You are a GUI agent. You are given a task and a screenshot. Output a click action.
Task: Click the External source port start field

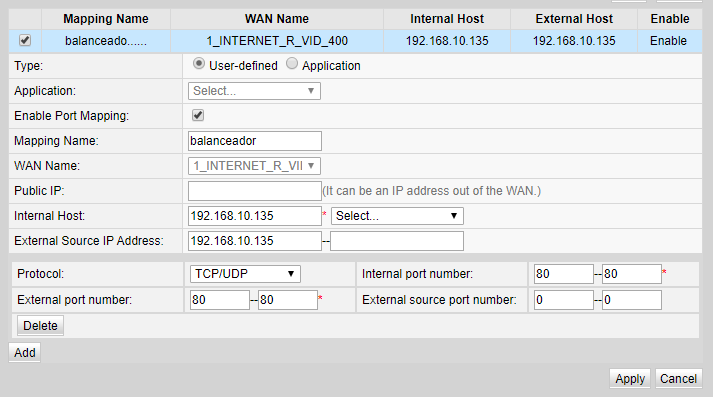564,300
